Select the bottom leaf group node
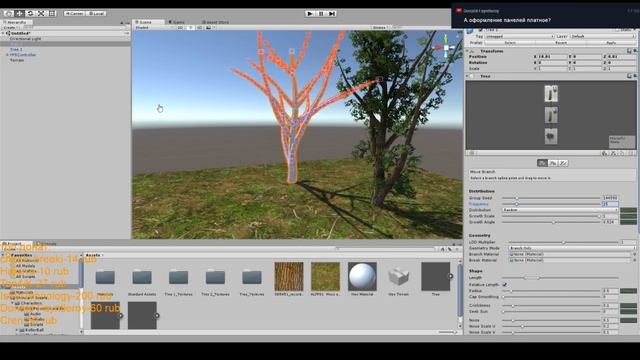 point(551,136)
